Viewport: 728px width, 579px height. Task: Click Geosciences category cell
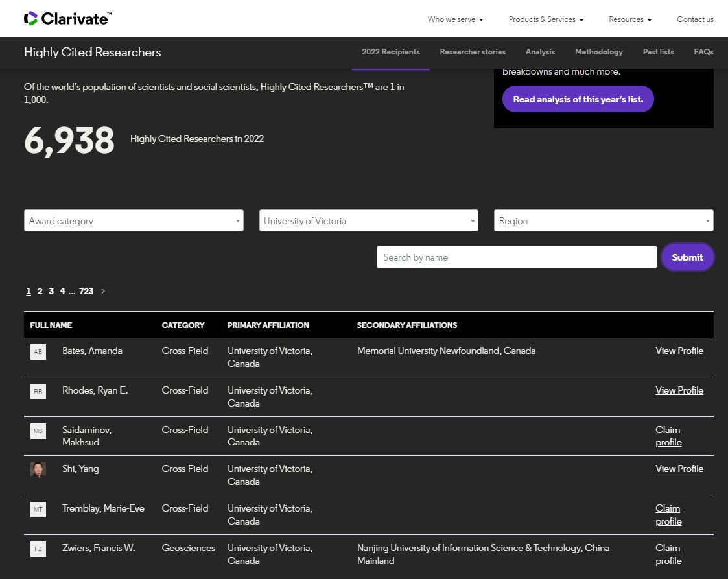pos(189,548)
